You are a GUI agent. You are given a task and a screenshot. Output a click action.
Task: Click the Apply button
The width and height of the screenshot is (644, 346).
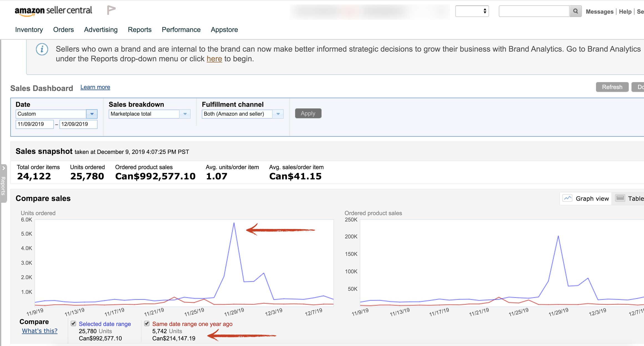point(308,113)
